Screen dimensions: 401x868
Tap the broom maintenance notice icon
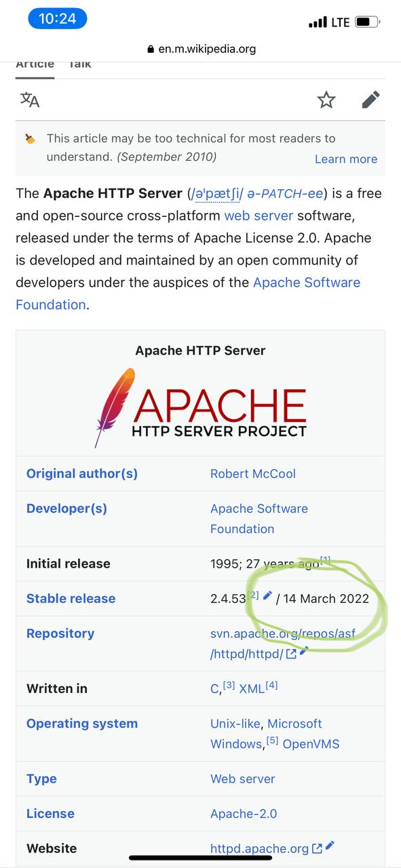(x=31, y=138)
